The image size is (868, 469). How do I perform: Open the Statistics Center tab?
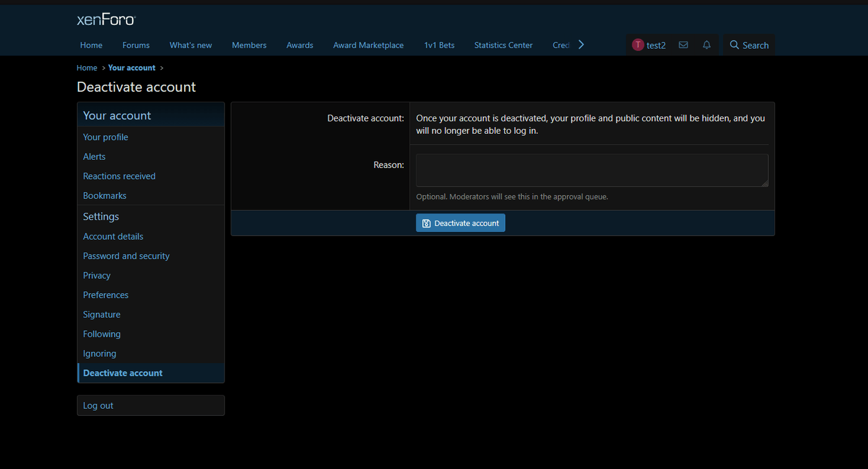coord(503,45)
